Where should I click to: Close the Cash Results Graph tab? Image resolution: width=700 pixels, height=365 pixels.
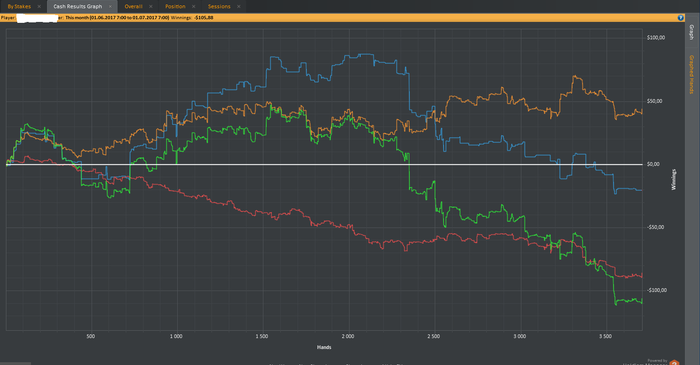pyautogui.click(x=110, y=6)
